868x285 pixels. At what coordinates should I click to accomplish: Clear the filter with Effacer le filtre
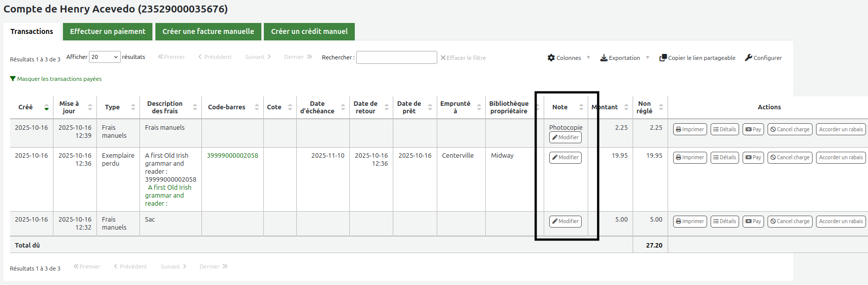tap(463, 58)
